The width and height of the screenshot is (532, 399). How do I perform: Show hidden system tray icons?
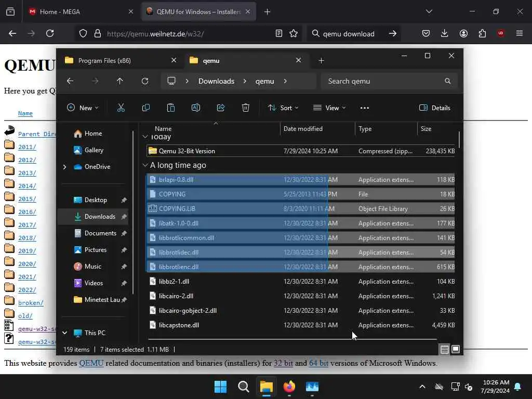pos(422,387)
